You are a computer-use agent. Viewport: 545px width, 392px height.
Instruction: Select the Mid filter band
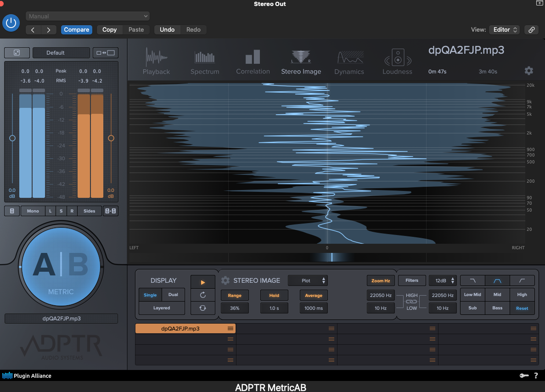pyautogui.click(x=497, y=295)
